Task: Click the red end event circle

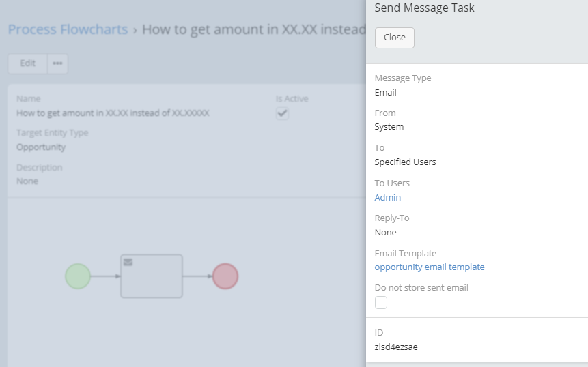Action: pos(225,276)
